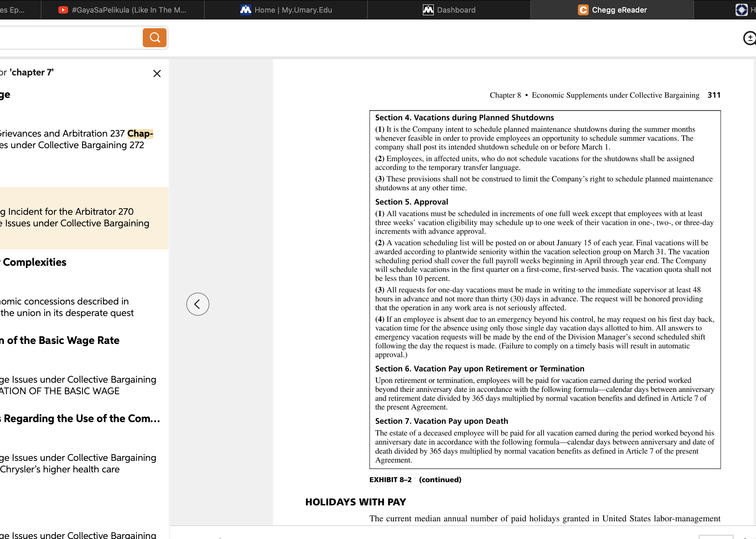Click the zoom icon at top right

pyautogui.click(x=750, y=38)
